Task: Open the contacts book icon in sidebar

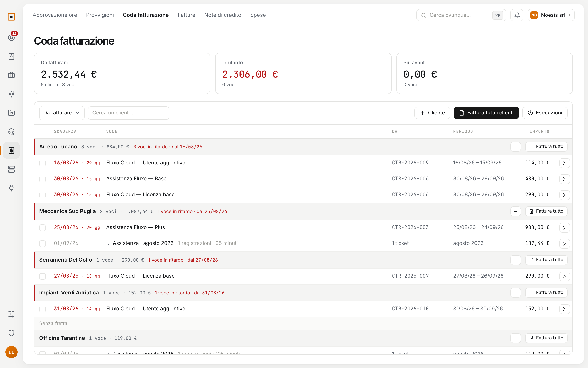Action: pos(11,56)
